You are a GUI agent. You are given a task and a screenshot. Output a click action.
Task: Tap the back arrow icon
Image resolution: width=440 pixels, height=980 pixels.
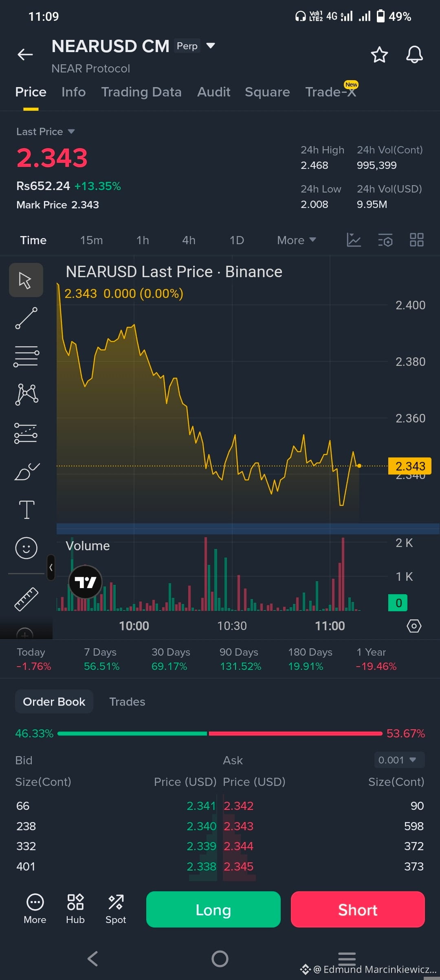25,54
